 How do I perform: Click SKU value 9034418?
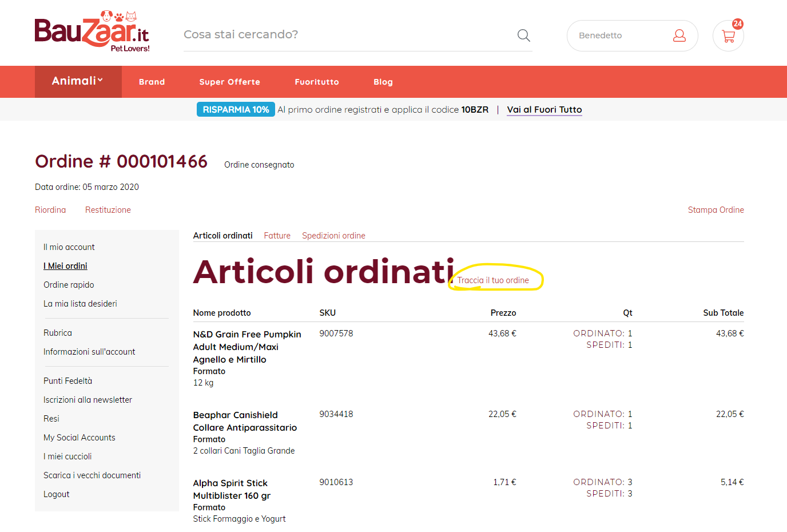(x=336, y=414)
